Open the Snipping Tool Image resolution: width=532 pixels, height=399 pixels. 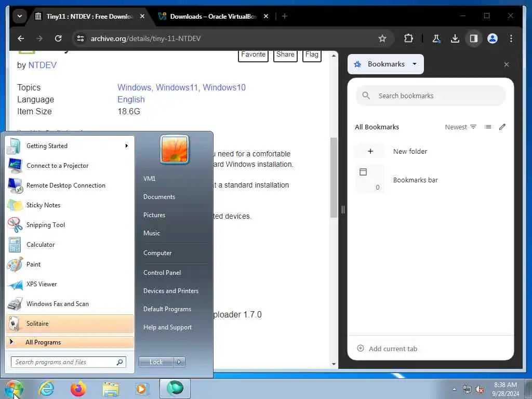point(70,224)
